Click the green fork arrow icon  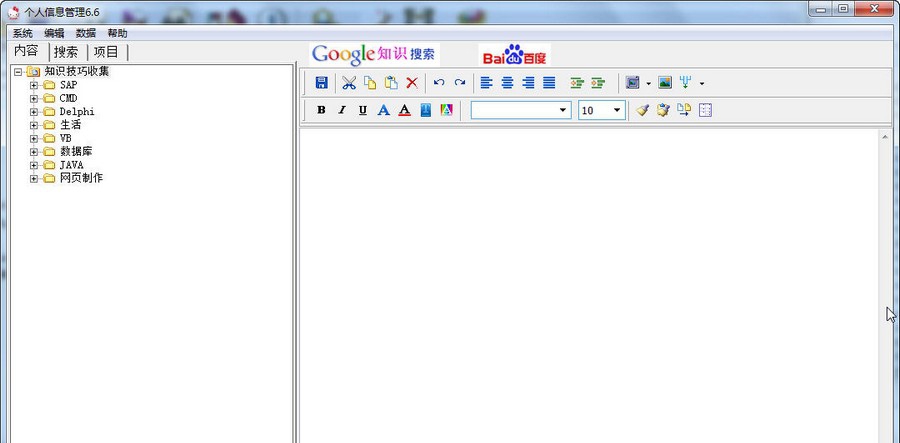(x=685, y=83)
